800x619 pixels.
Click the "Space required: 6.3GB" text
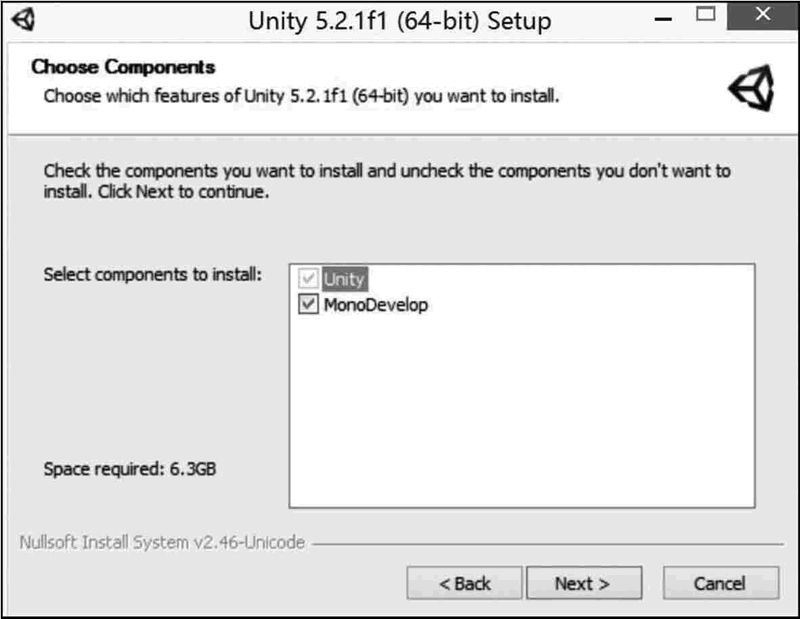click(130, 468)
